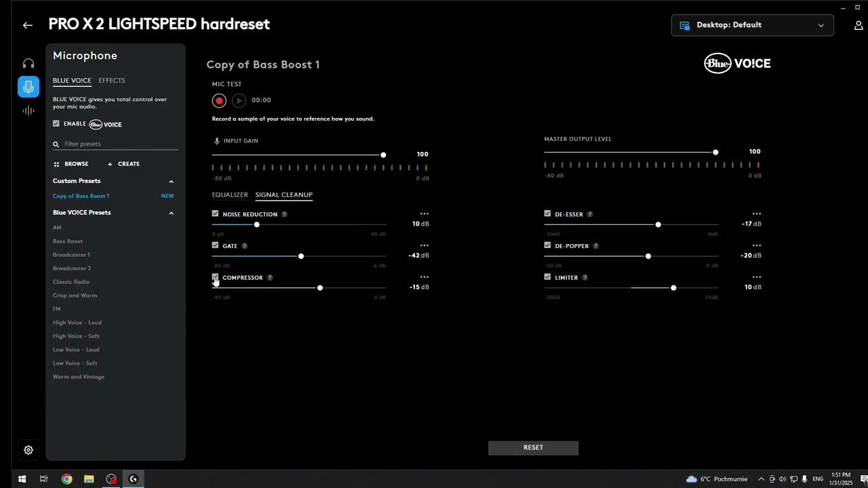The width and height of the screenshot is (868, 488).
Task: Switch to the BLUE VO!CE tab
Action: (72, 81)
